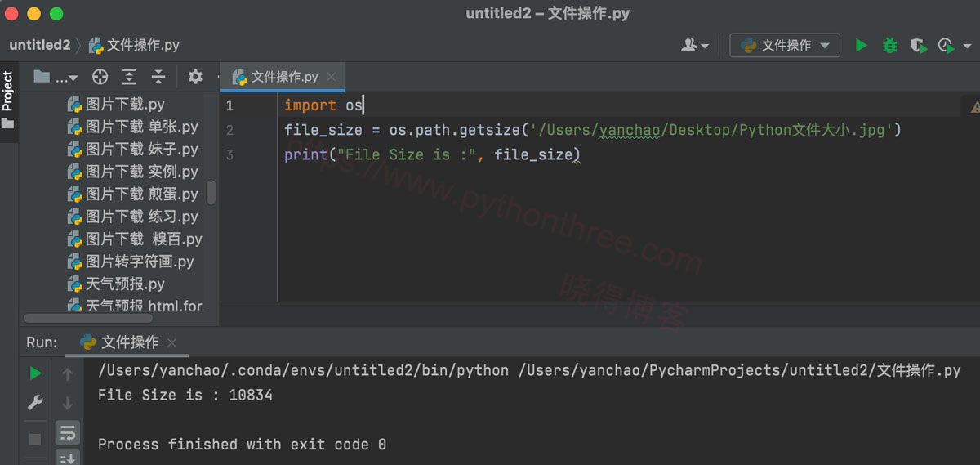Screen dimensions: 980x465
Task: Open the Code With Me user dropdown
Action: 694,46
